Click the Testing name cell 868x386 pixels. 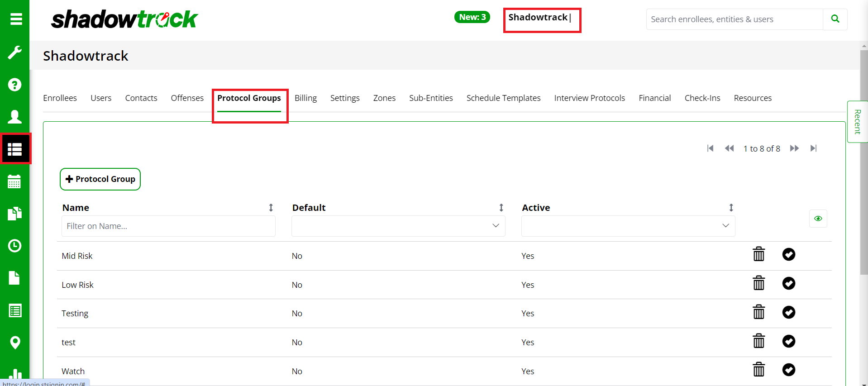pos(75,314)
